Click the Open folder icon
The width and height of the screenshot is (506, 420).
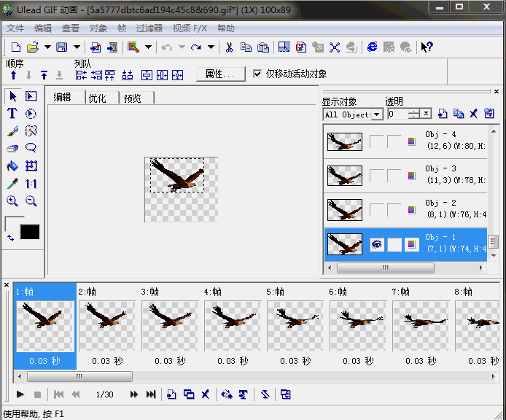33,47
